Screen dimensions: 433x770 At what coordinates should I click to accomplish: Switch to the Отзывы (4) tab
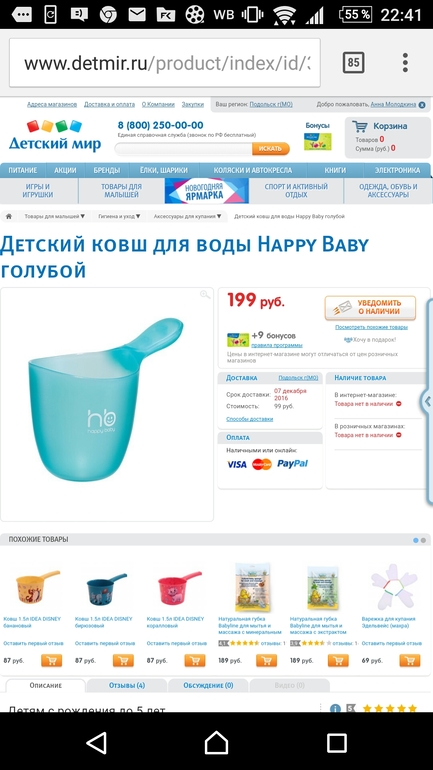coord(127,686)
